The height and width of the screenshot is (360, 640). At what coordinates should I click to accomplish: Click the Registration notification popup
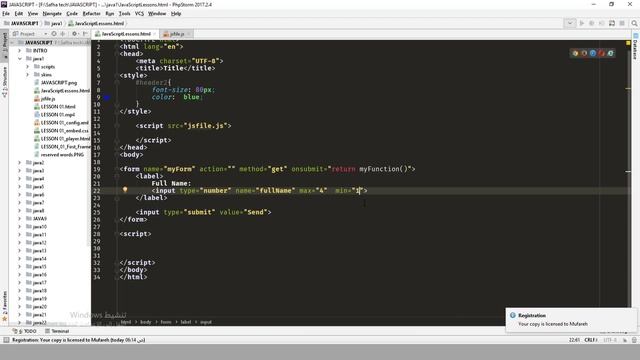pyautogui.click(x=571, y=320)
